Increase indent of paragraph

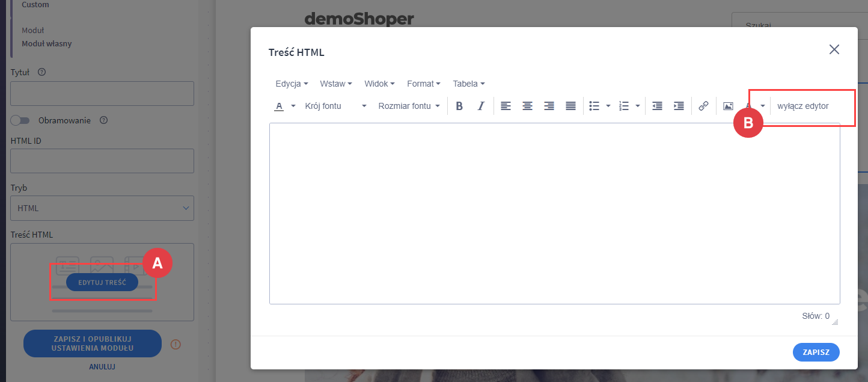pyautogui.click(x=679, y=106)
